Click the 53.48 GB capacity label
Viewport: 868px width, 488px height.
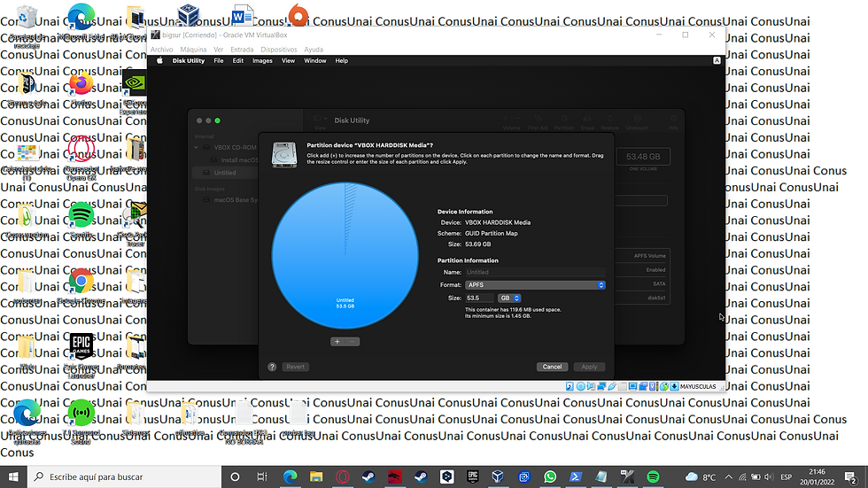click(x=643, y=157)
